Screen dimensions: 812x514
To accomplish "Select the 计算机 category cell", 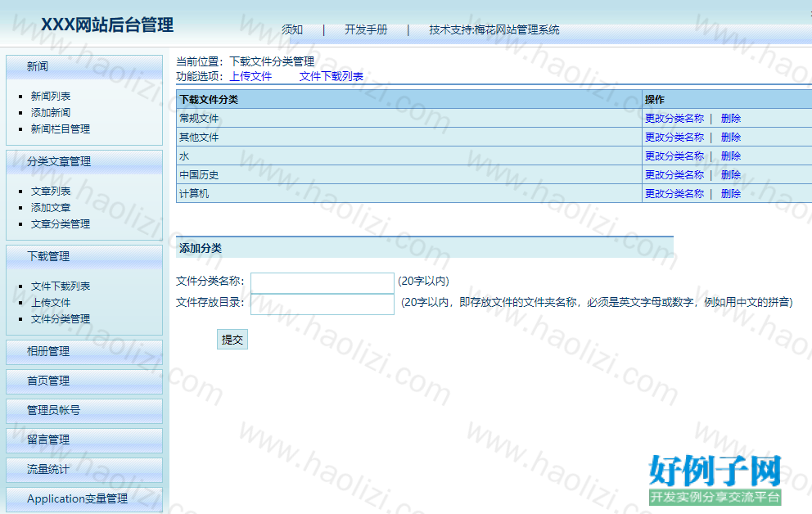I will click(409, 194).
